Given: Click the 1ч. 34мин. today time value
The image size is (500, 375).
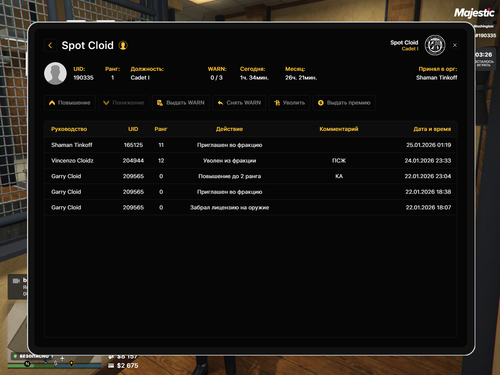Looking at the screenshot, I should tap(254, 78).
